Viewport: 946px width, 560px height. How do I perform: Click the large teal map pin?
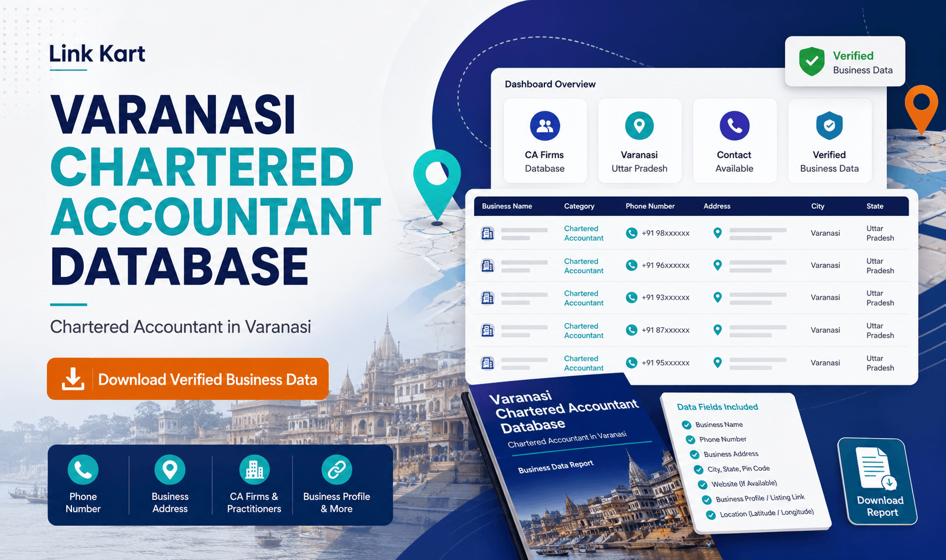437,185
